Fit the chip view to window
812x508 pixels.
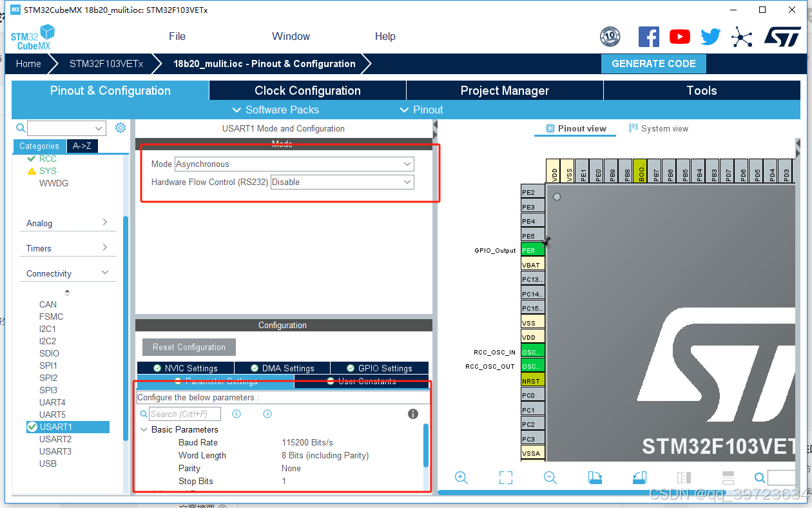coord(506,478)
